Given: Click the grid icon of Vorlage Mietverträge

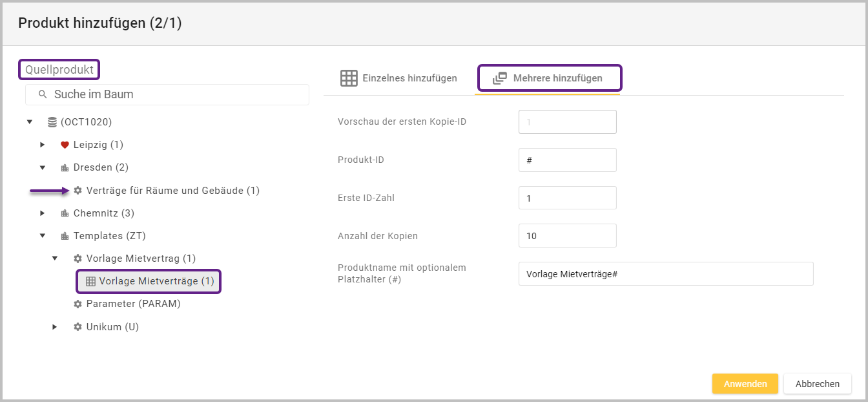Looking at the screenshot, I should (x=90, y=281).
